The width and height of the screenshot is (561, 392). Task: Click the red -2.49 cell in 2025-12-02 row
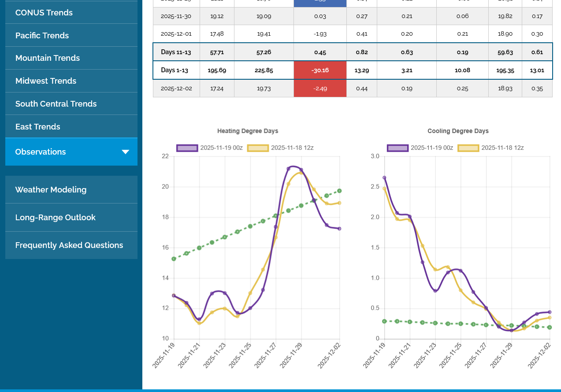point(320,89)
